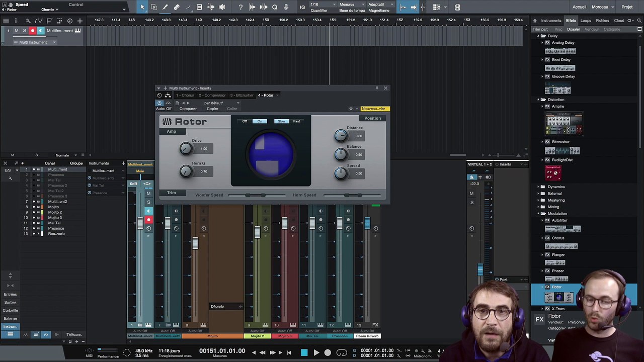This screenshot has height=362, width=644.
Task: Adjust the Rotor Distance knob
Action: [341, 135]
